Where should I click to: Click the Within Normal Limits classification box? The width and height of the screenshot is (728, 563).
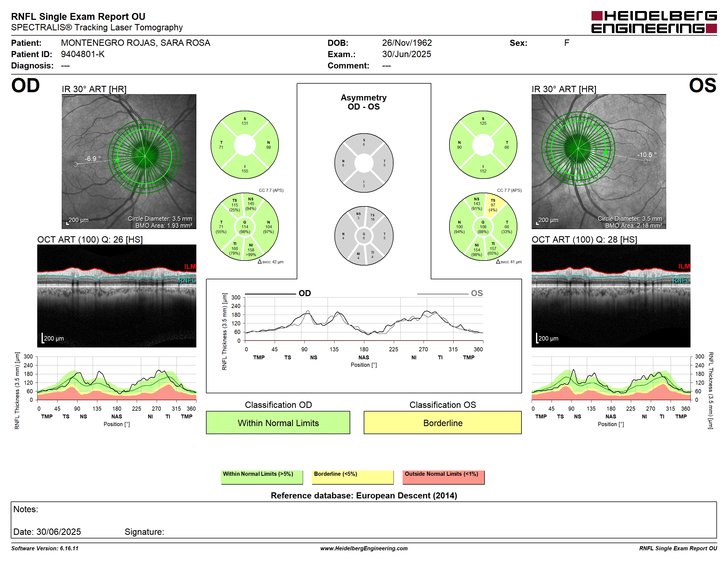tap(278, 423)
